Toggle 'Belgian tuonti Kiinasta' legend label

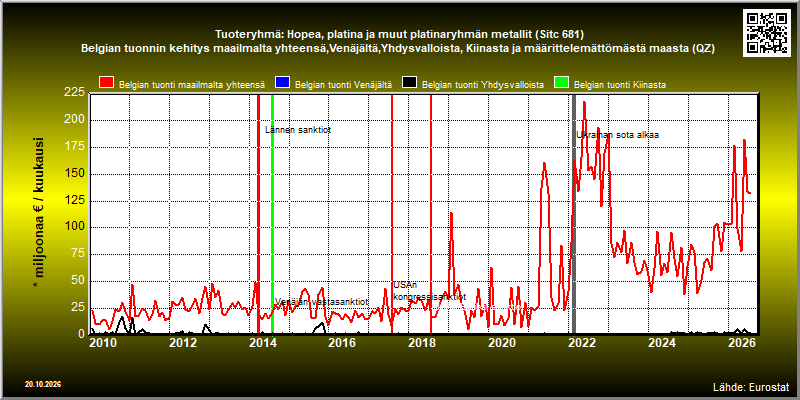(620, 85)
